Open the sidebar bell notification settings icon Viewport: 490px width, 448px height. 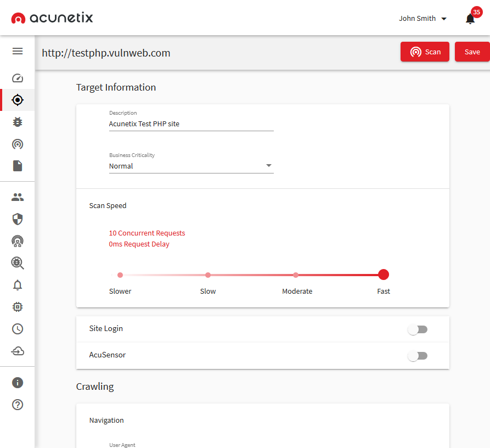coord(18,285)
